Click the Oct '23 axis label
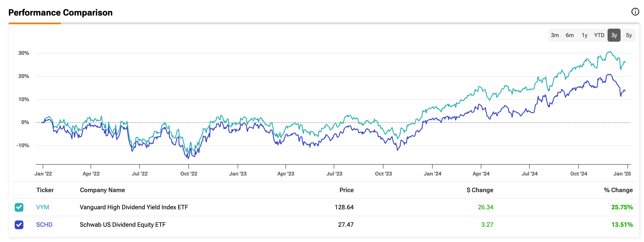 click(383, 174)
